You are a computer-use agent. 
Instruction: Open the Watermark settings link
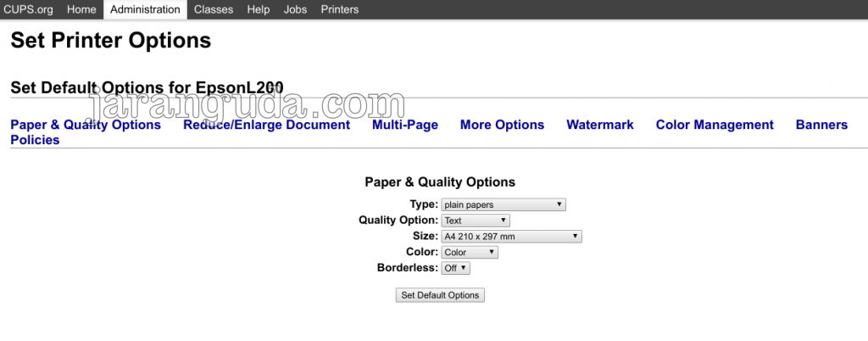click(x=600, y=125)
